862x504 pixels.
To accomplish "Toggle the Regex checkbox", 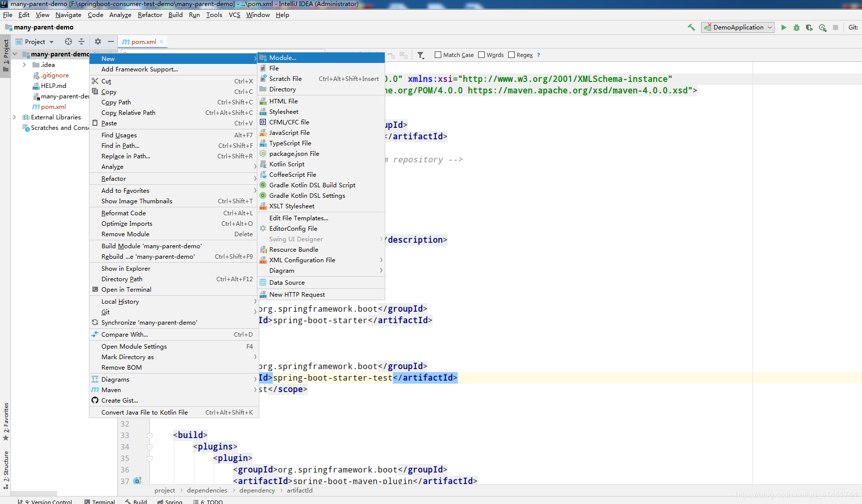I will [511, 55].
